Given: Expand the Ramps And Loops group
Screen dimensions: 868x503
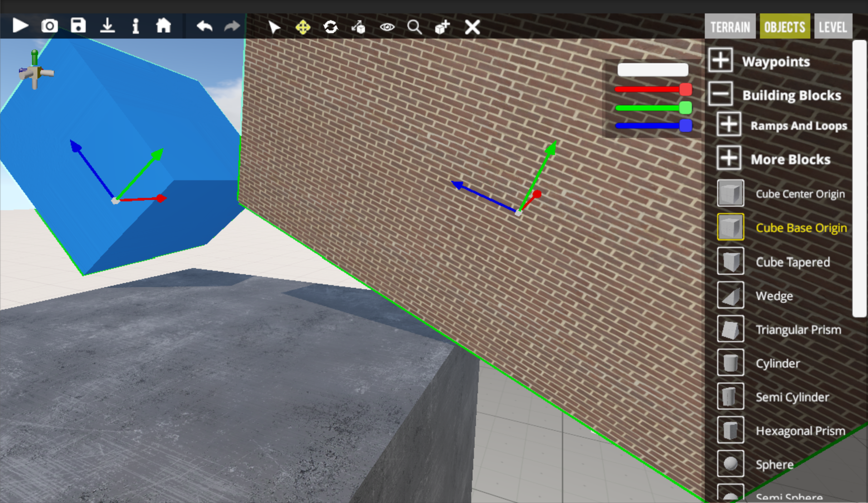Looking at the screenshot, I should tap(729, 124).
